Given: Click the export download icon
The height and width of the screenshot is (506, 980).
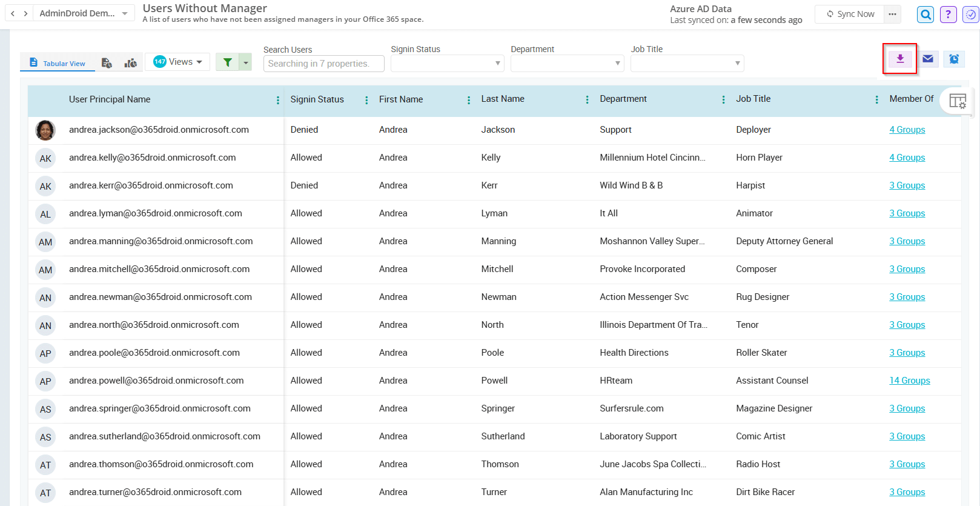Looking at the screenshot, I should tap(900, 59).
